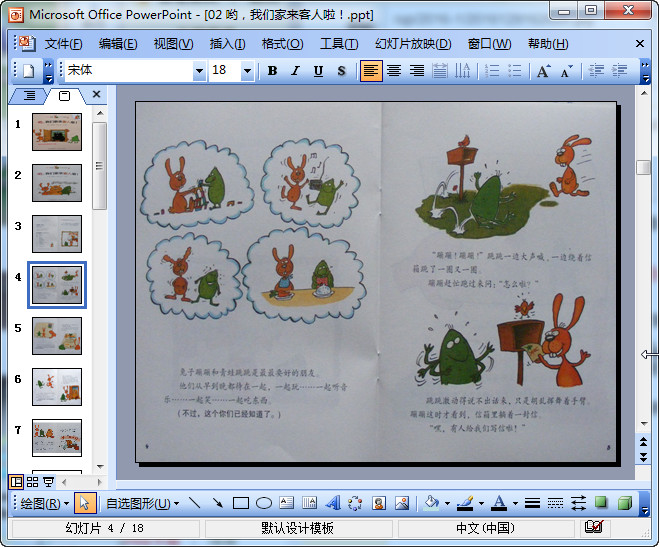Toggle numbered list
Image resolution: width=659 pixels, height=547 pixels.
[x=492, y=71]
